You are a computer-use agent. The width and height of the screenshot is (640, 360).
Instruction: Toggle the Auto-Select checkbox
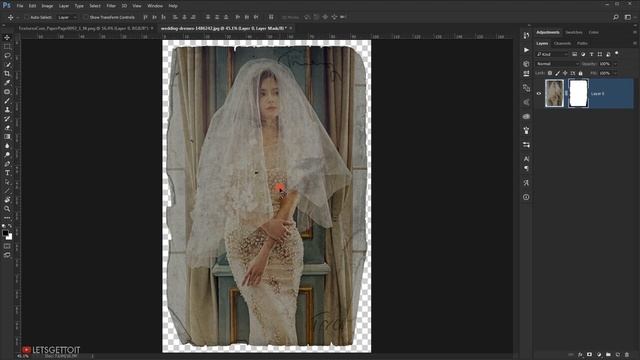(26, 17)
